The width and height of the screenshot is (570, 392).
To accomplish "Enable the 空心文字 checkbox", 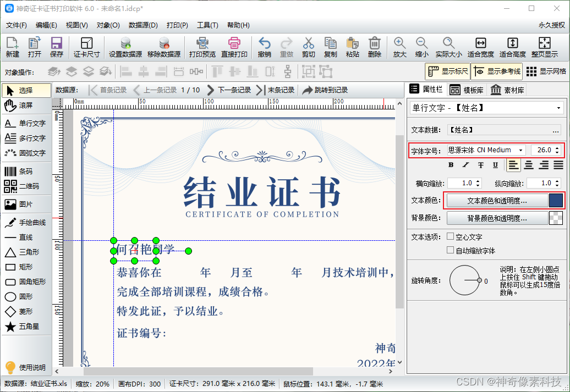I will [451, 236].
